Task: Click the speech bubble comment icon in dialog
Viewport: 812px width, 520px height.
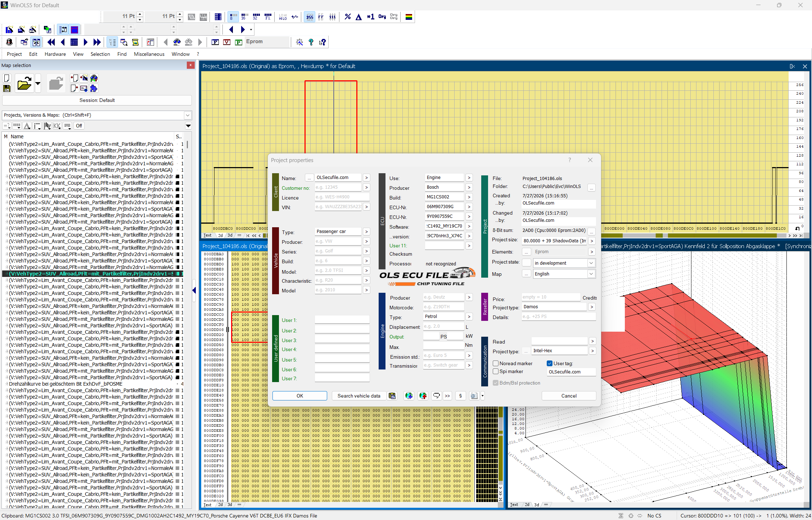Action: (436, 396)
